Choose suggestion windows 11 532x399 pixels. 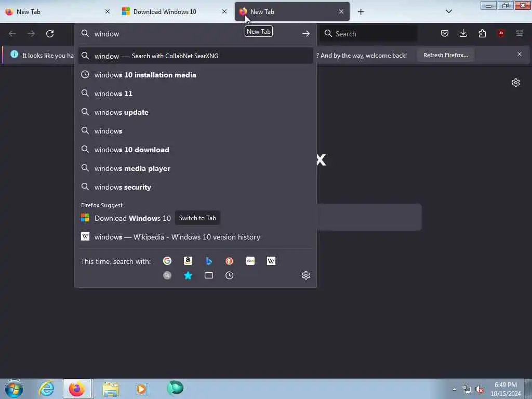[195, 94]
